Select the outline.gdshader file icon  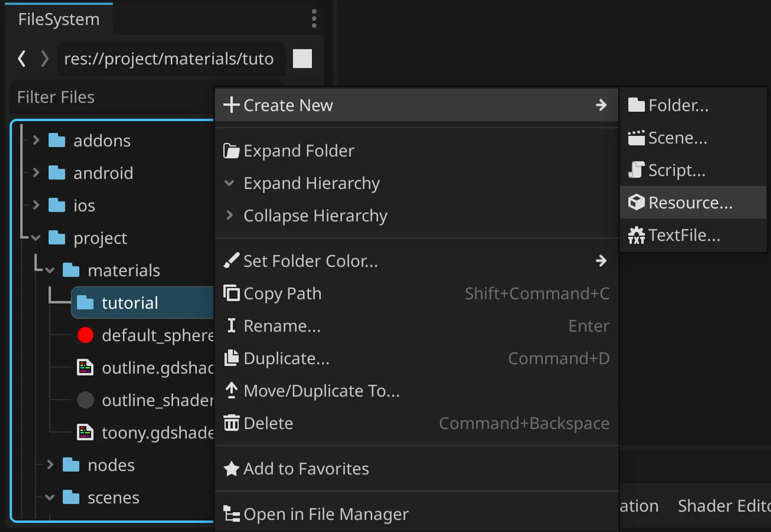[x=85, y=368]
